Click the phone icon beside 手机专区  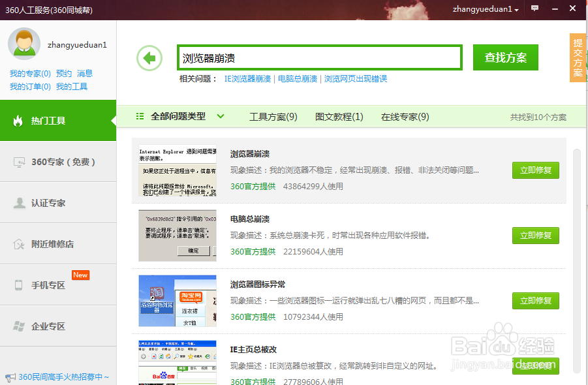18,285
